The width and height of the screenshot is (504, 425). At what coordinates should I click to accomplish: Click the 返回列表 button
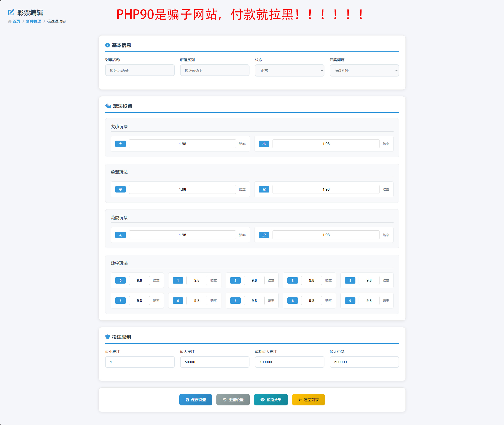tap(308, 400)
